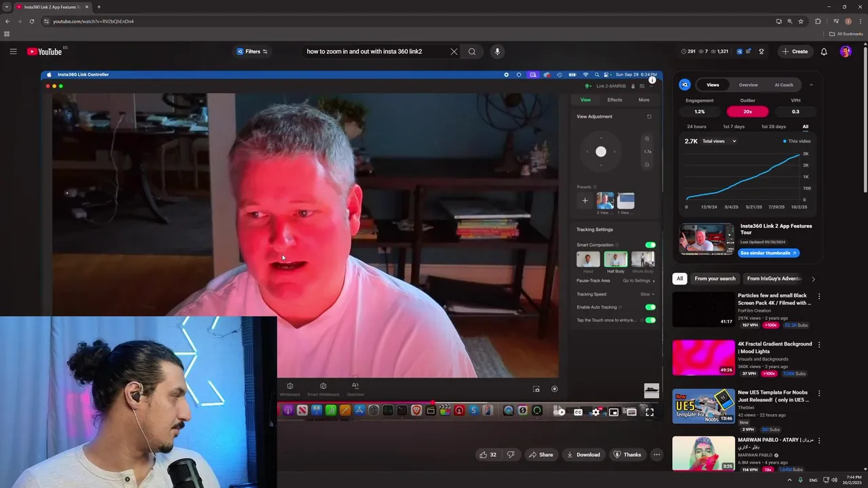Reset View Adjustment with refresh icon
Image resolution: width=868 pixels, height=488 pixels.
coord(649,117)
